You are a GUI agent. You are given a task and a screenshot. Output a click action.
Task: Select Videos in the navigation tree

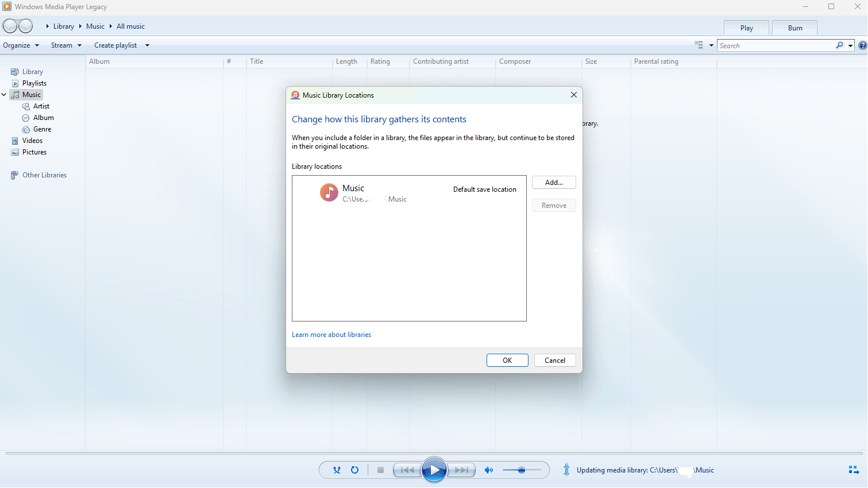33,141
